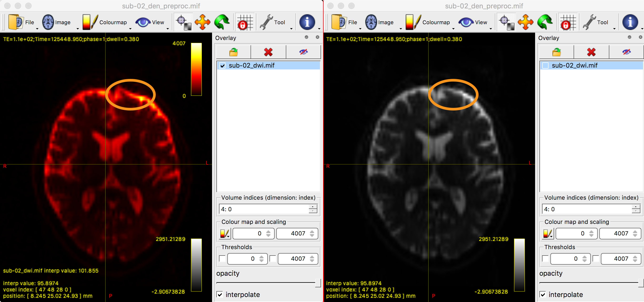The image size is (644, 302).
Task: Open overlay image folder icon, right panel
Action: 557,52
